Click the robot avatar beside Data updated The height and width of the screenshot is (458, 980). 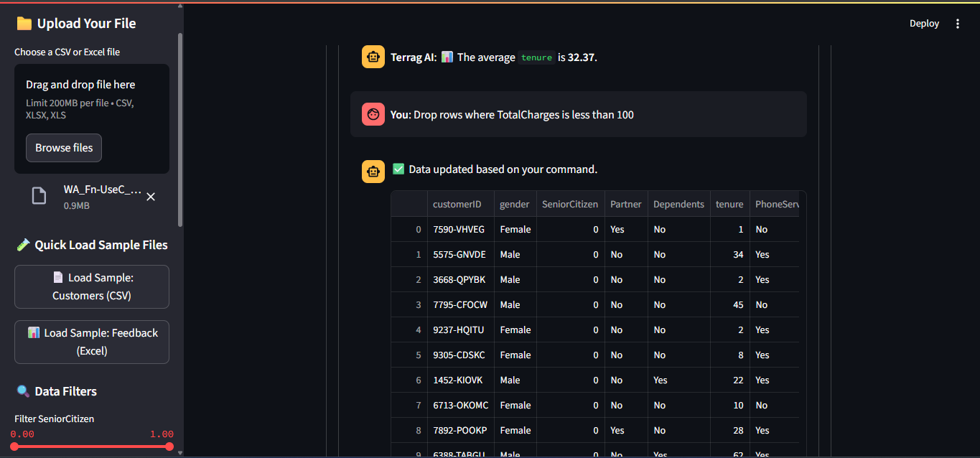tap(373, 172)
